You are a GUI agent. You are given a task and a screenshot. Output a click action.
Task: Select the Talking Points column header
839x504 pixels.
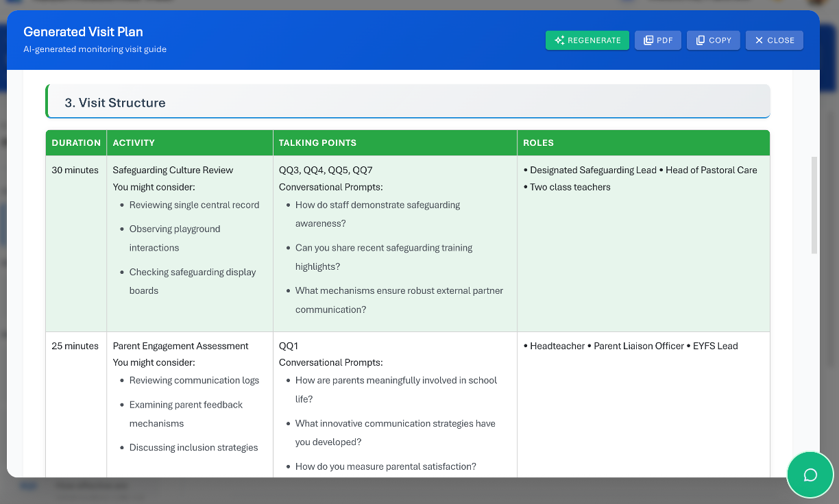317,143
